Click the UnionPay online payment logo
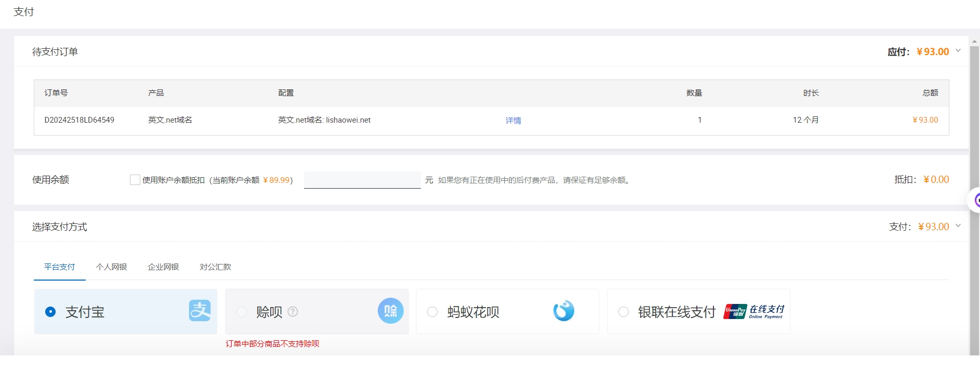The image size is (980, 371). tap(754, 311)
